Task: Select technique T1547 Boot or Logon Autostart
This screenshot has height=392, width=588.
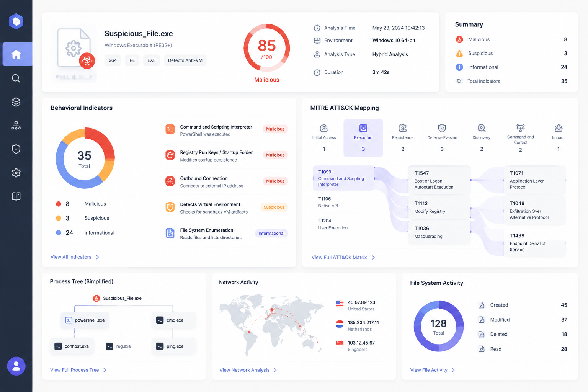Action: (439, 180)
